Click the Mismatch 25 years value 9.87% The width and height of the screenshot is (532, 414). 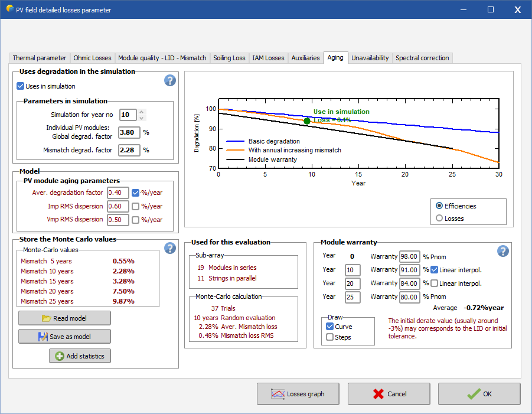[123, 301]
